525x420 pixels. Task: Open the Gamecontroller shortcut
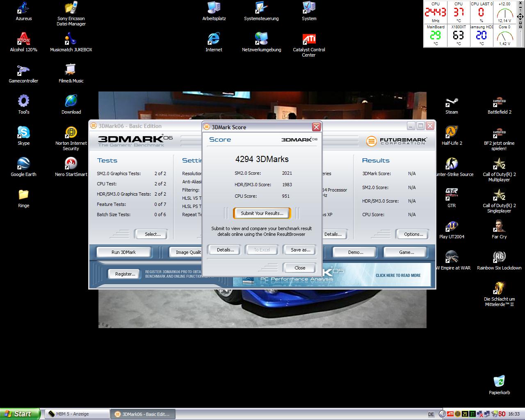pyautogui.click(x=23, y=73)
